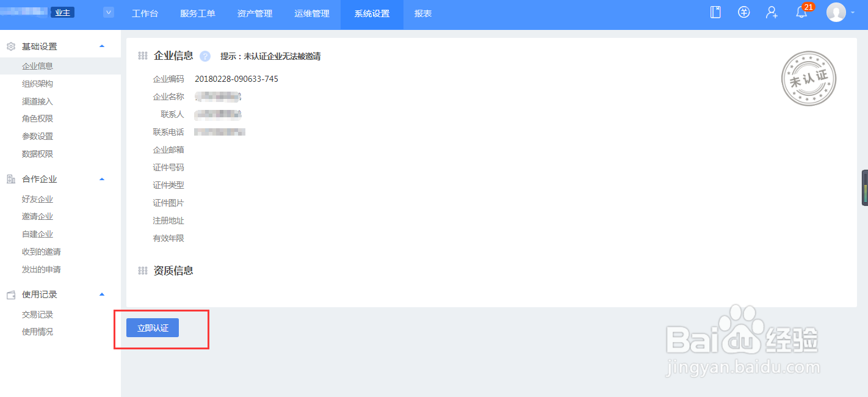The width and height of the screenshot is (868, 397).
Task: Collapse the 合作企业 section
Action: (102, 179)
